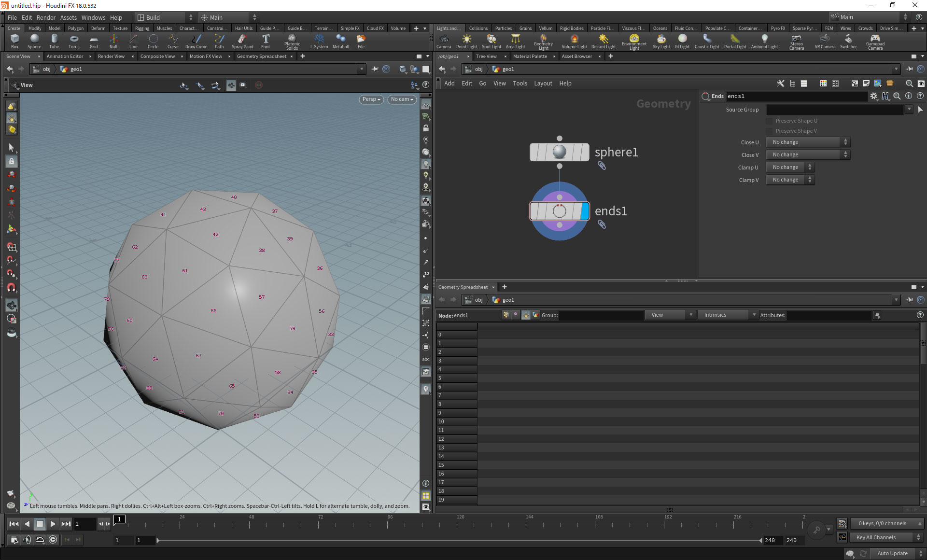927x560 pixels.
Task: Select the Spray Paint tool
Action: [x=242, y=42]
